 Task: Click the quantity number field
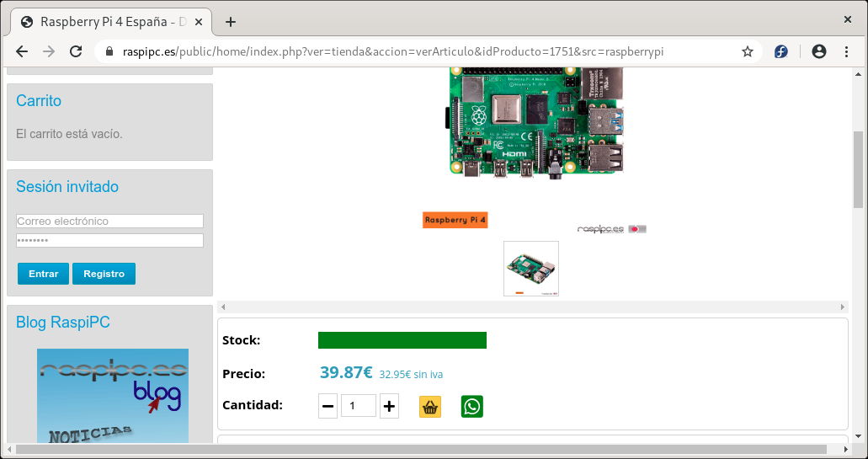[358, 407]
